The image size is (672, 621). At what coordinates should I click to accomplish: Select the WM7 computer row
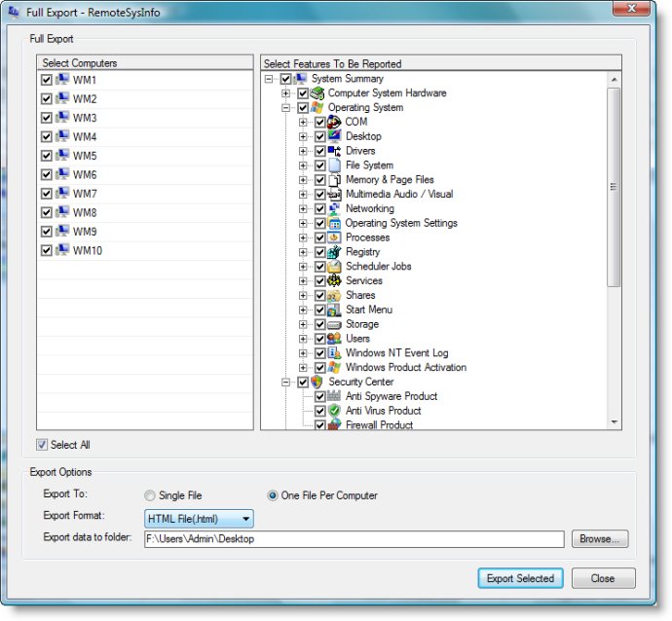(145, 194)
